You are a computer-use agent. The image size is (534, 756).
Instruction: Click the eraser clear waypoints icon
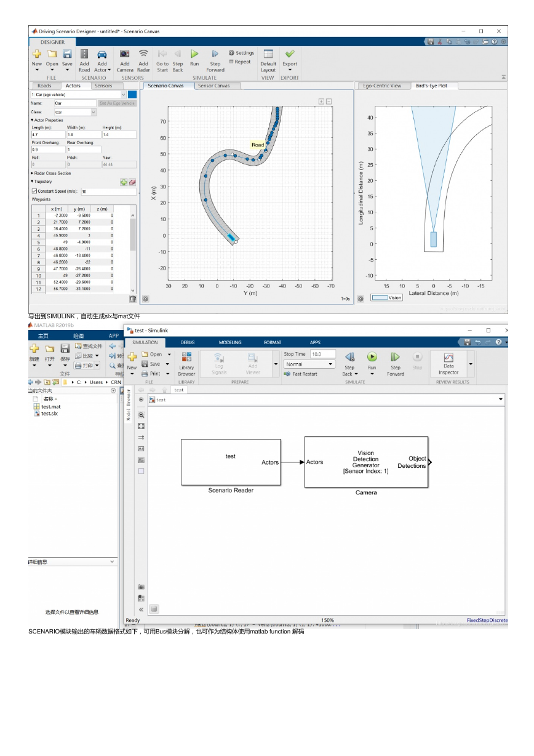pyautogui.click(x=132, y=182)
